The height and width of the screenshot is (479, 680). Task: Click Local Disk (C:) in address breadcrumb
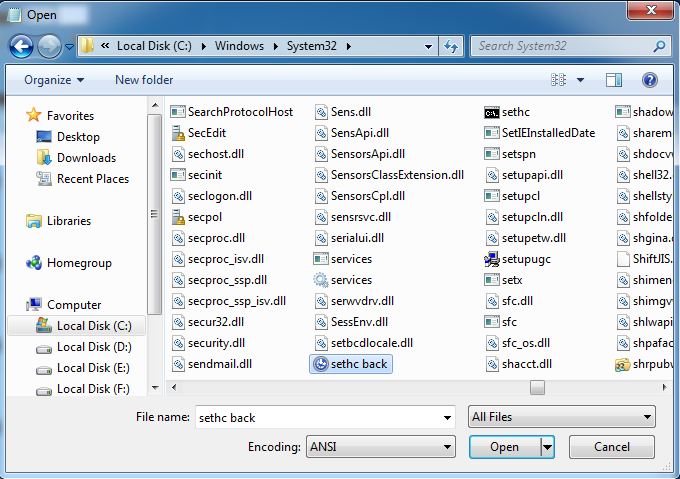click(154, 46)
